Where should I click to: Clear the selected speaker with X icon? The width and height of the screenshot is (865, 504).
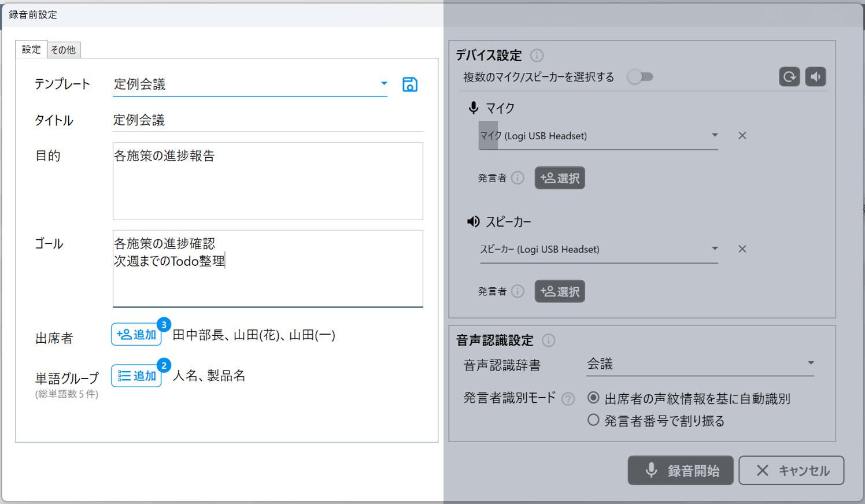coord(742,249)
